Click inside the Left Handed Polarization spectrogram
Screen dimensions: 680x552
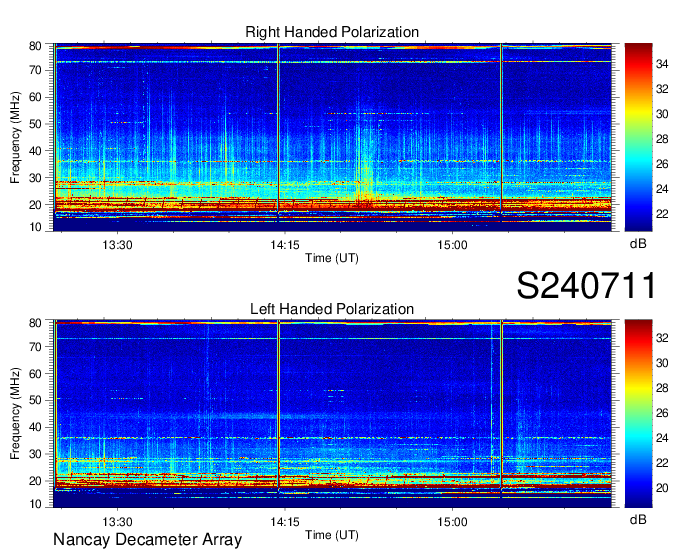pyautogui.click(x=332, y=414)
